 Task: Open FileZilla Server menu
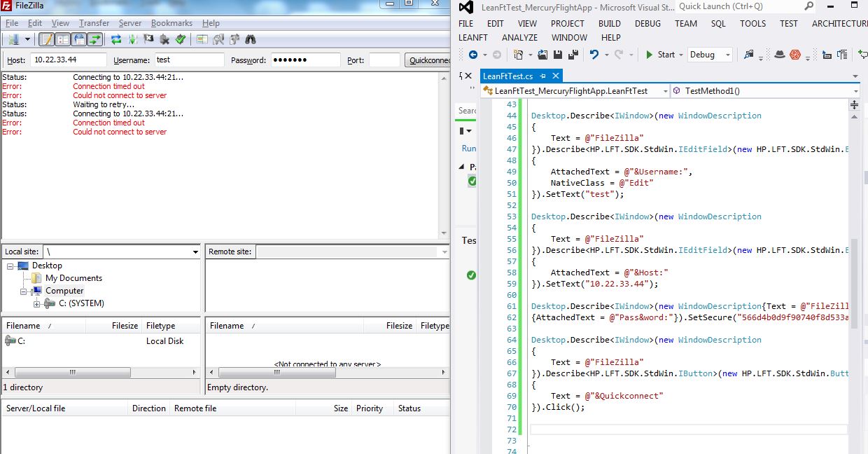point(130,23)
